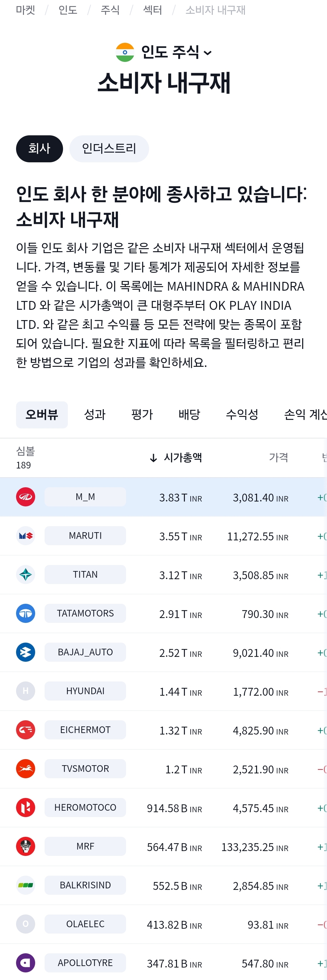This screenshot has height=980, width=327.
Task: Click APOLLOTYRE price 547.80 INR
Action: tap(265, 964)
